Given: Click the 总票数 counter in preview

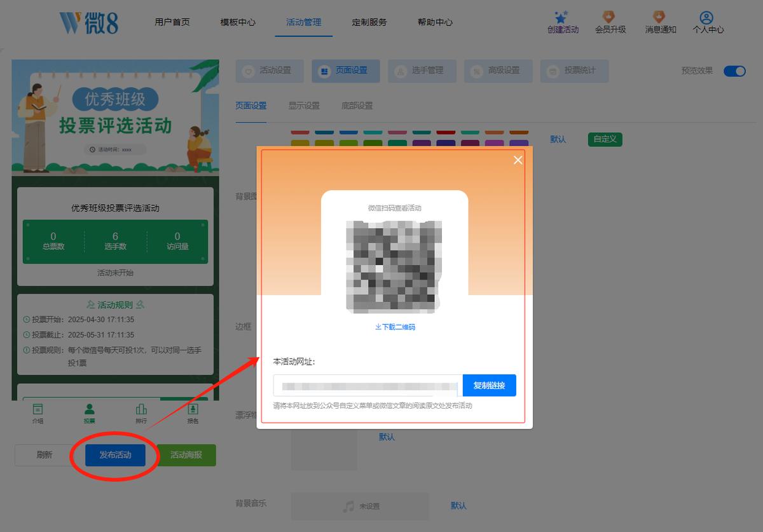Looking at the screenshot, I should tap(53, 241).
